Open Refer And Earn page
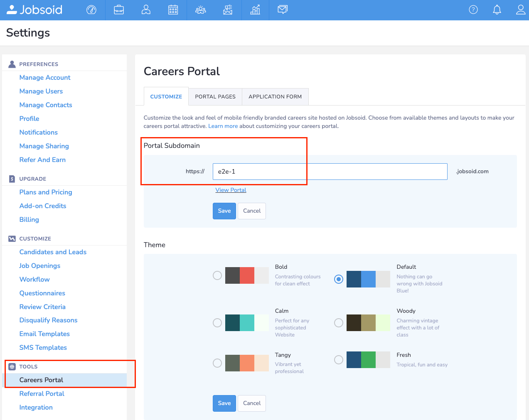Viewport: 529px width, 420px height. (x=42, y=160)
